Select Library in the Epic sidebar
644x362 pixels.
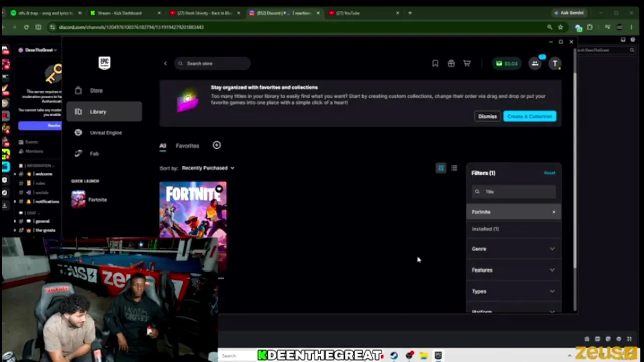click(104, 112)
